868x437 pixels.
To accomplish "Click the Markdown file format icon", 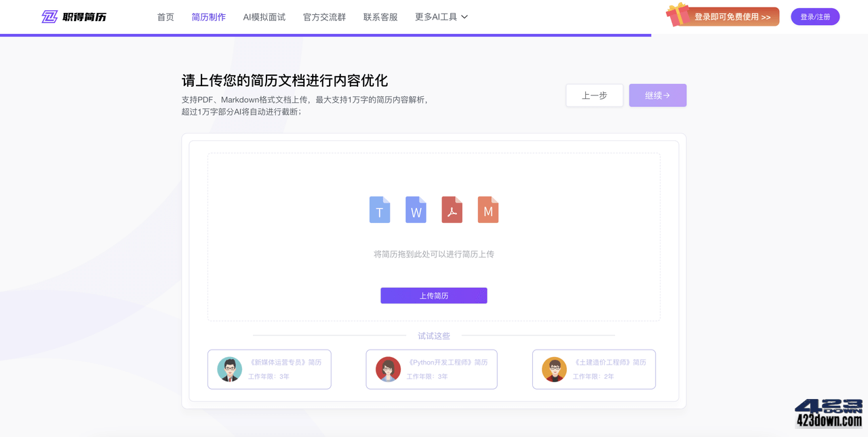I will [488, 210].
